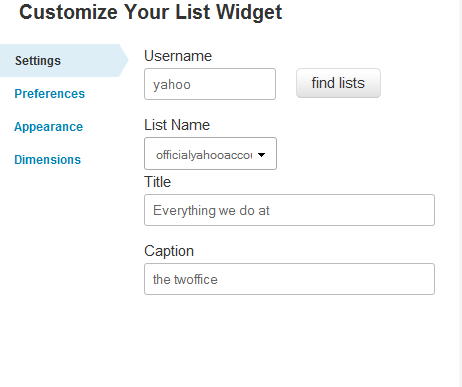Focus the Username field containing yahoo
462x387 pixels.
pos(210,84)
